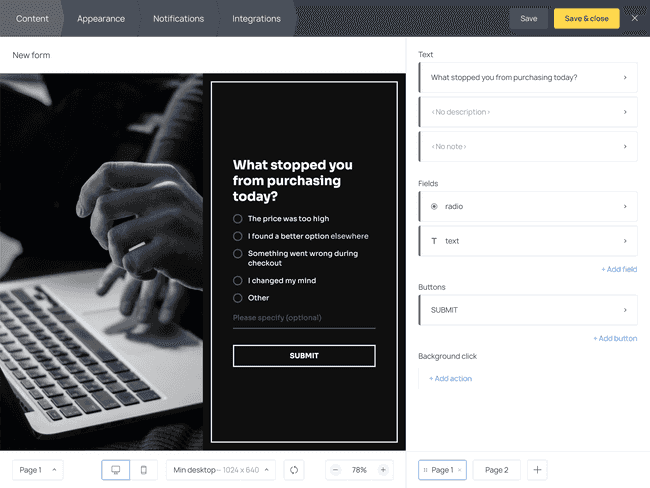Viewport: 650px width, 488px height.
Task: Remove Page 1 with its small x
Action: (x=460, y=470)
